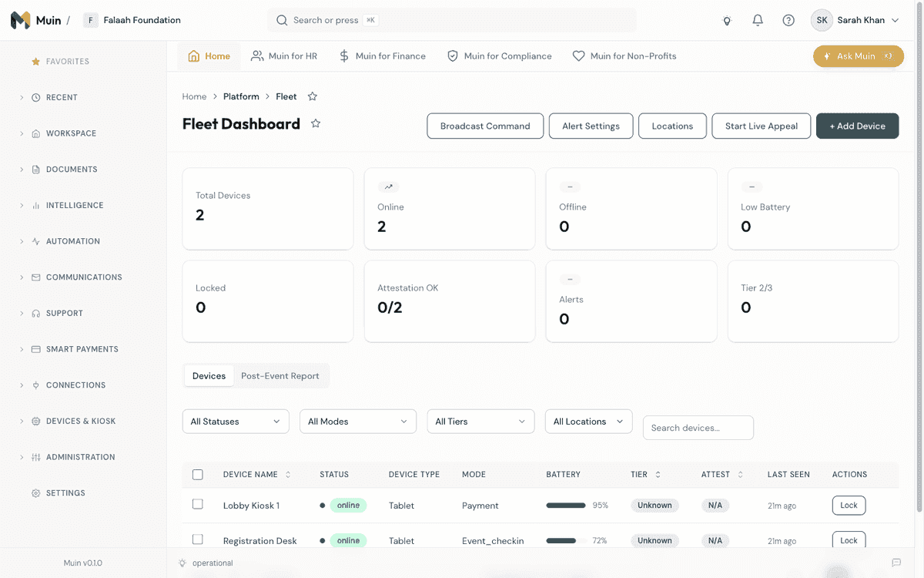Click the Administration sliders icon

click(35, 457)
